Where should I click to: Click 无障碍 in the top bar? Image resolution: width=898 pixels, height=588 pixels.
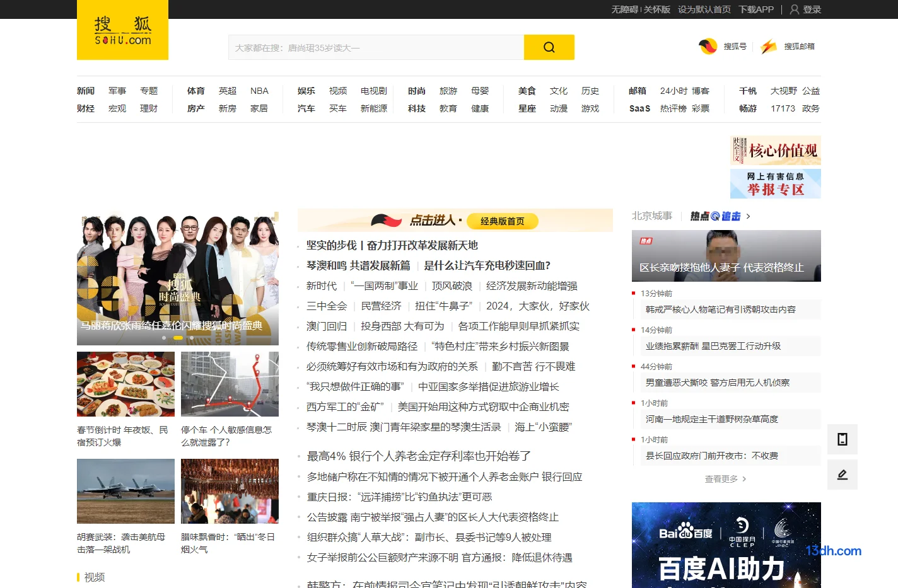pos(624,9)
